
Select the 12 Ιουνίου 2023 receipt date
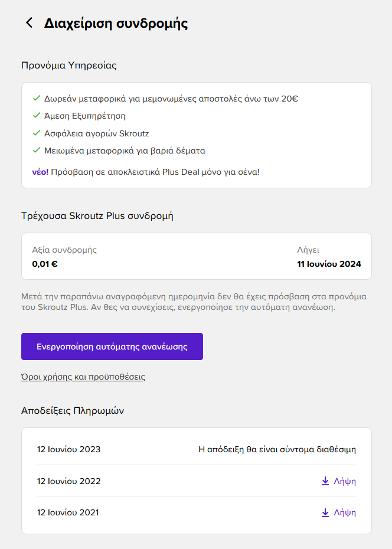coord(68,449)
